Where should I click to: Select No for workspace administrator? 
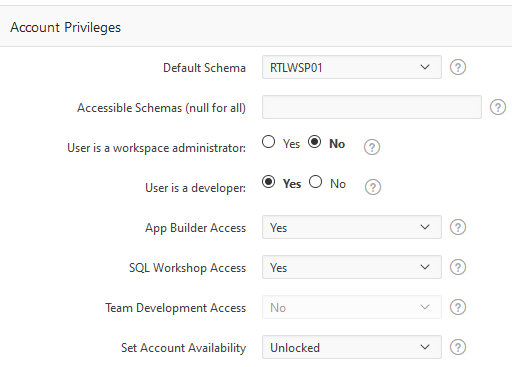point(314,142)
